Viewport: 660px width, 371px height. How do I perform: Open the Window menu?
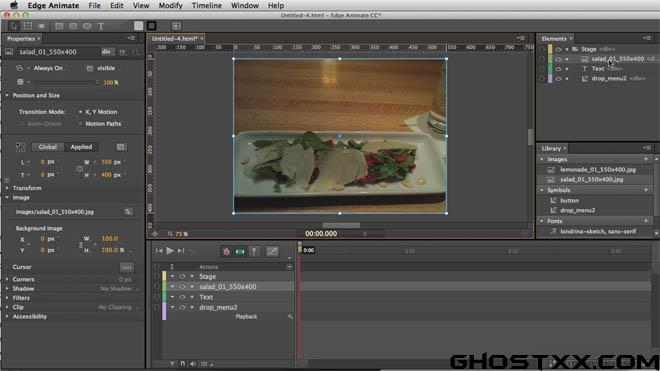245,5
